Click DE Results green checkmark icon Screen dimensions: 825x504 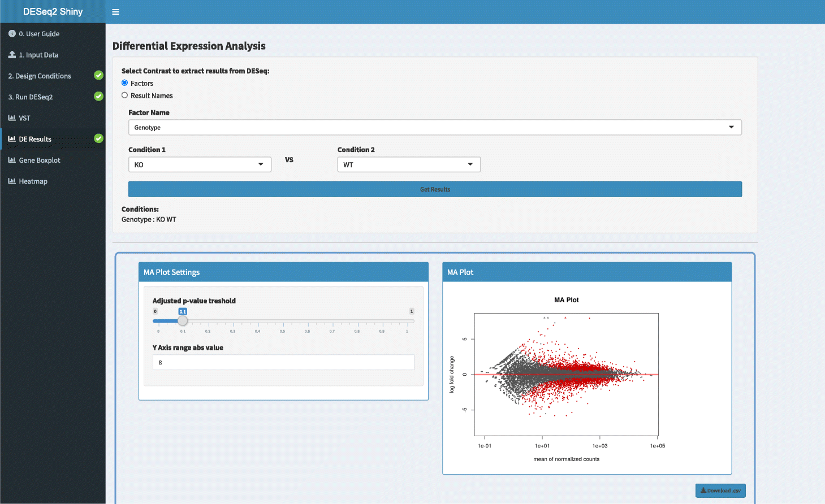pyautogui.click(x=98, y=138)
